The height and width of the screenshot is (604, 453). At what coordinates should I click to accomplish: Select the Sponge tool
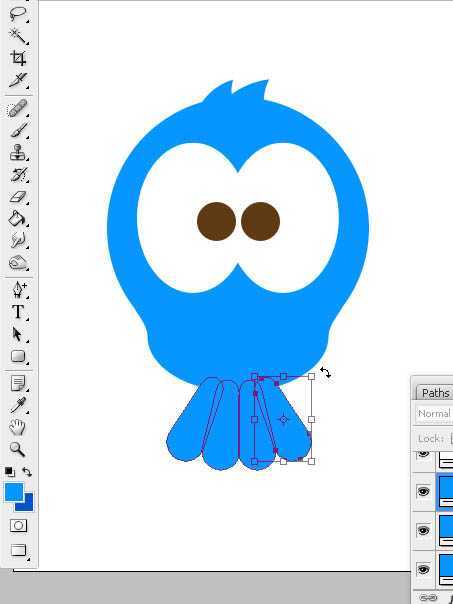click(x=18, y=263)
